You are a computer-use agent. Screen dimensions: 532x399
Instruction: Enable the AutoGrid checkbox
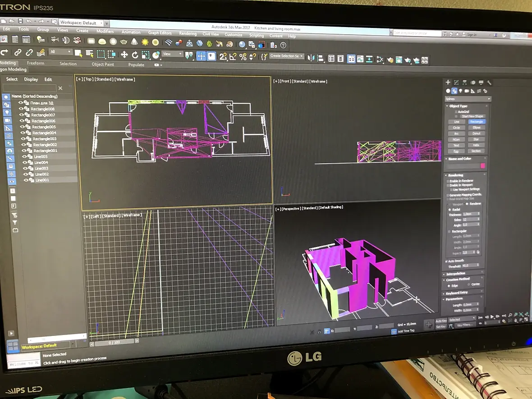[x=456, y=111]
